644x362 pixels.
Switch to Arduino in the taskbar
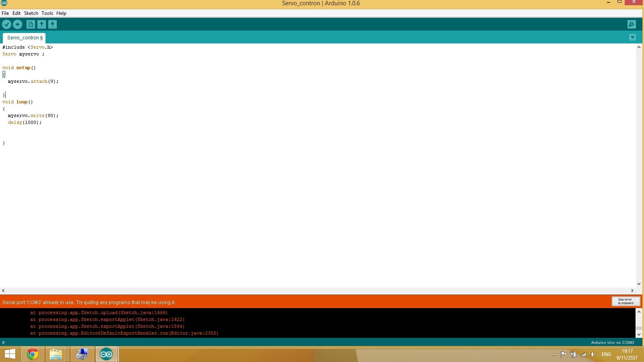(107, 354)
